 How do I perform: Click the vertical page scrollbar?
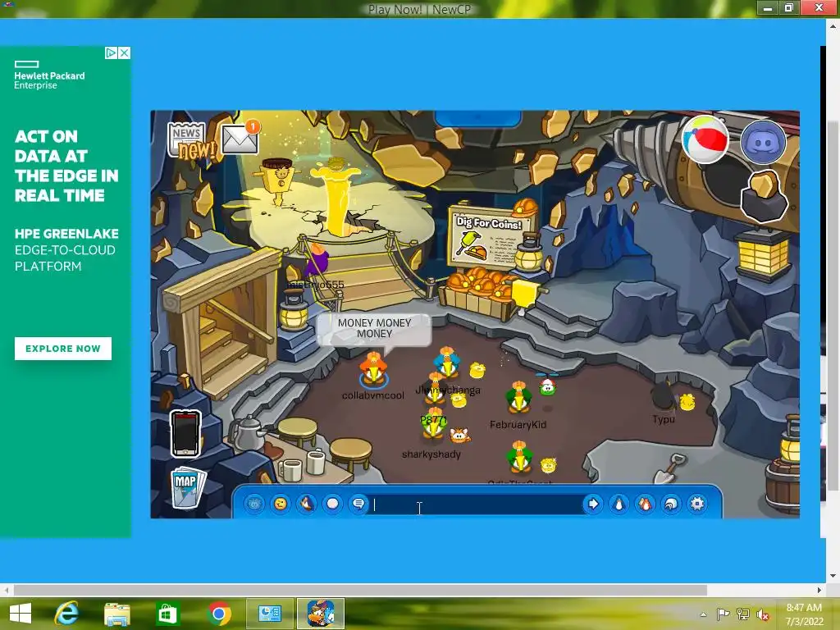pyautogui.click(x=833, y=305)
